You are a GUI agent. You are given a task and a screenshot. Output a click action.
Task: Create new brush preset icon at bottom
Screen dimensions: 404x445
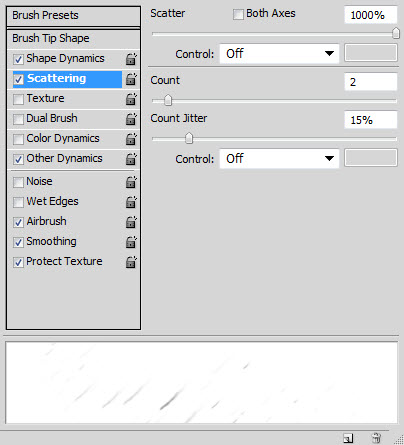coord(348,438)
